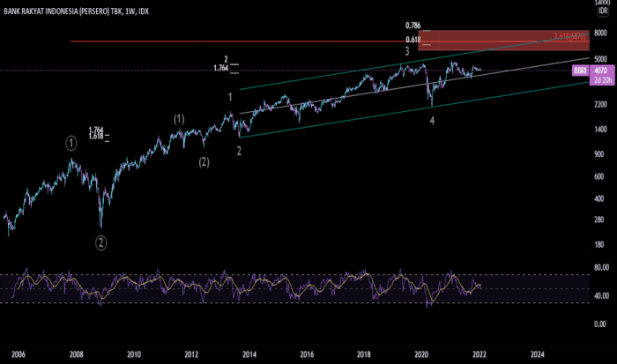Click the 1400 price scale label
The width and height of the screenshot is (617, 364).
(x=603, y=129)
